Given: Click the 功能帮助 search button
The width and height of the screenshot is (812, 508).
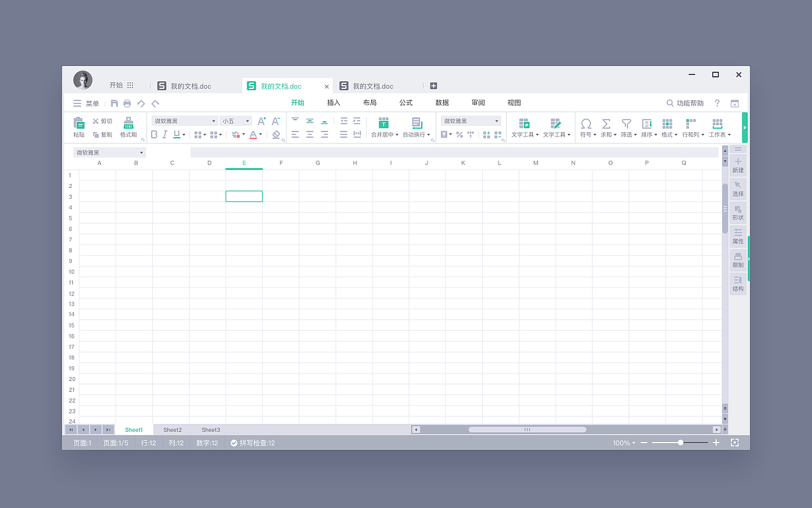Looking at the screenshot, I should coord(685,103).
